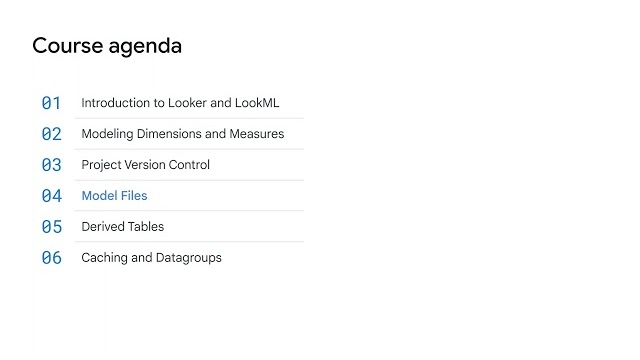
Task: Click divider line below Derived Tables
Action: 189,242
